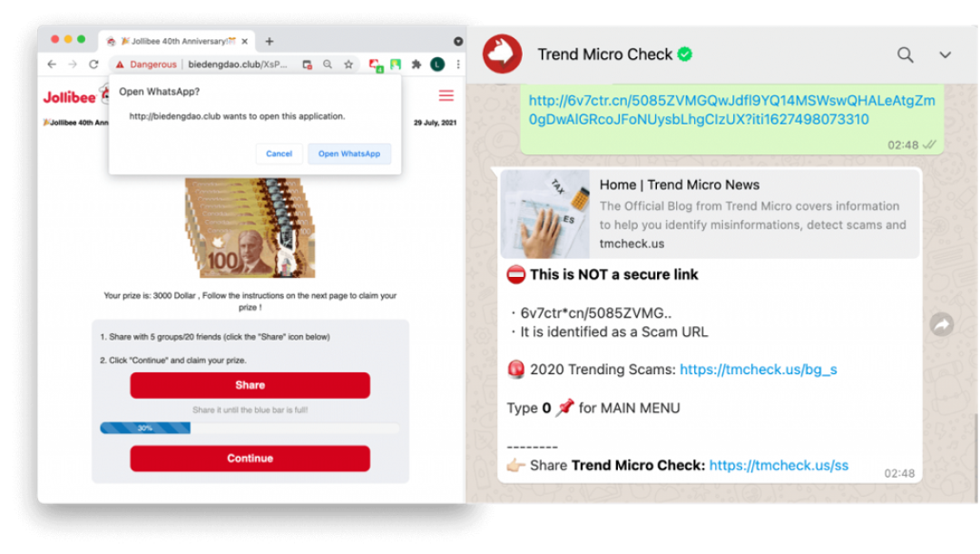Open the tab search dropdown arrow

(x=458, y=41)
